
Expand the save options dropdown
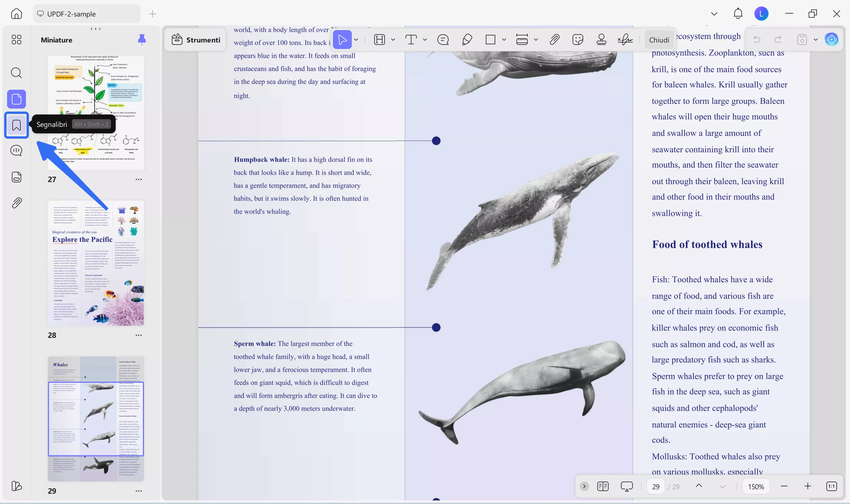coord(816,40)
